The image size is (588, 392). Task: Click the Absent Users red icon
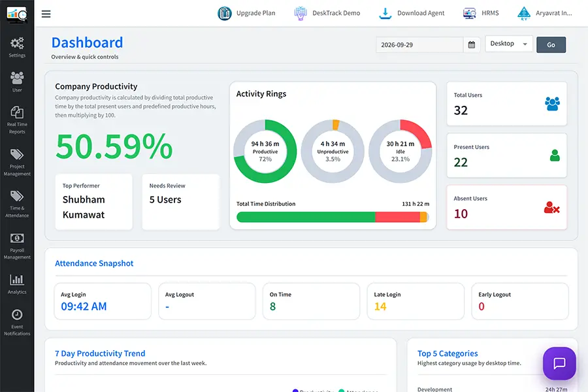551,207
